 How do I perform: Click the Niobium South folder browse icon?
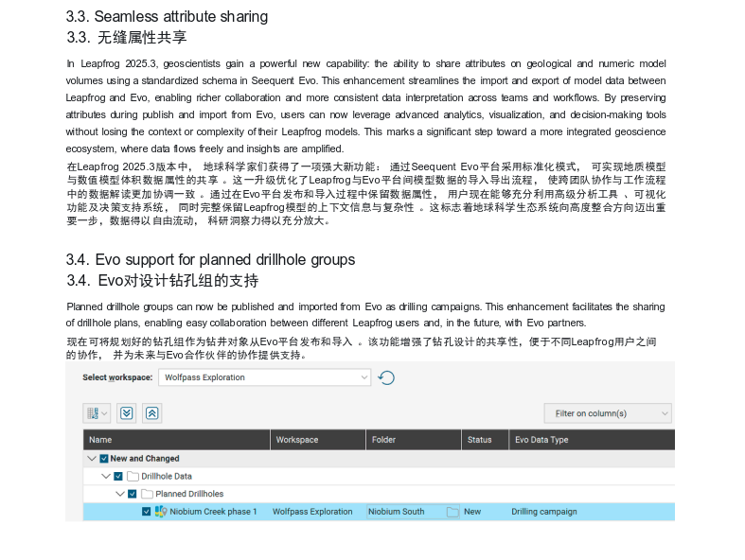[x=452, y=512]
